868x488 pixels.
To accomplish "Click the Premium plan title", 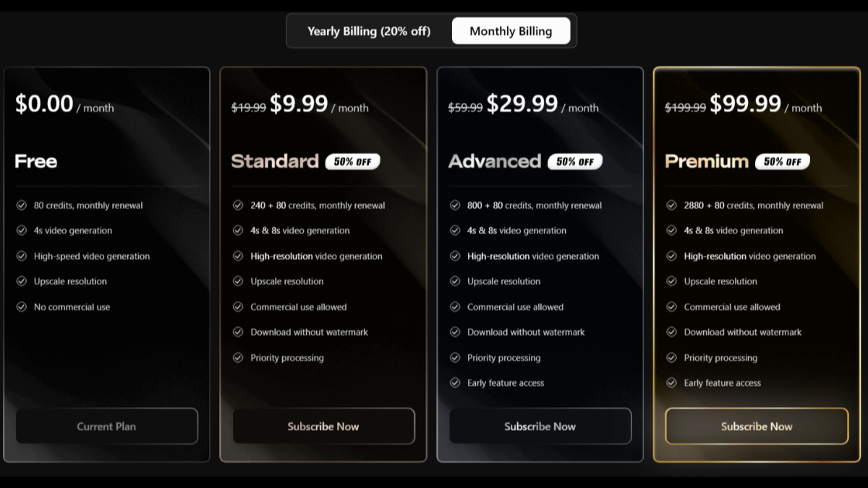I will pyautogui.click(x=707, y=161).
